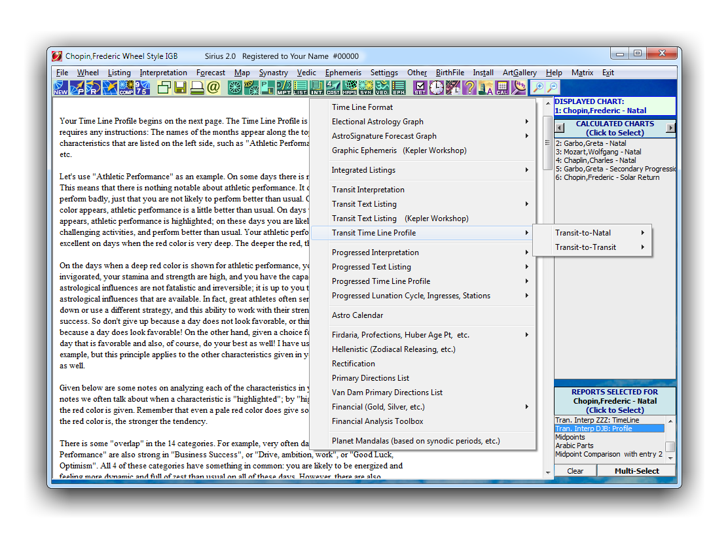Click the return chart R icon
The width and height of the screenshot is (728, 560).
(x=93, y=87)
